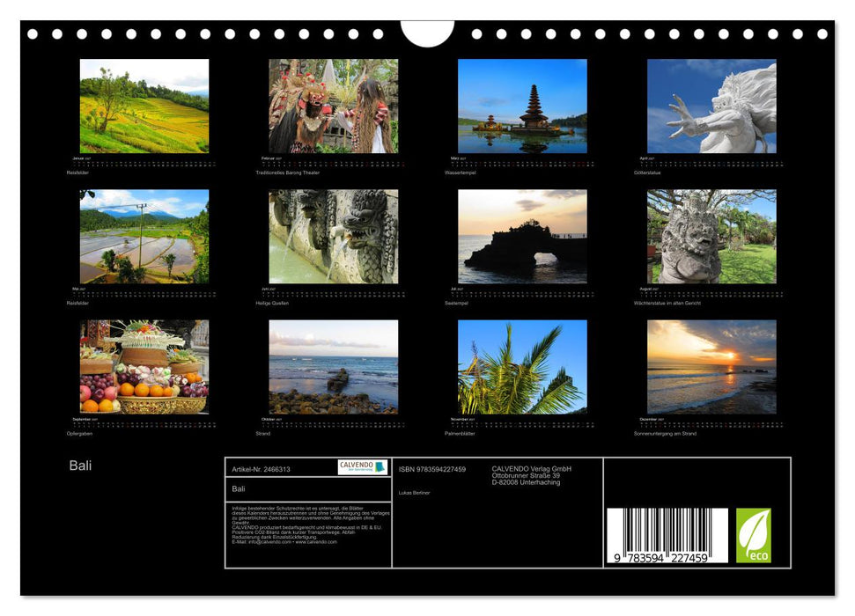Viewport: 855px width, 616px height.
Task: Click 'Bali' title inside the info box
Action: click(239, 489)
